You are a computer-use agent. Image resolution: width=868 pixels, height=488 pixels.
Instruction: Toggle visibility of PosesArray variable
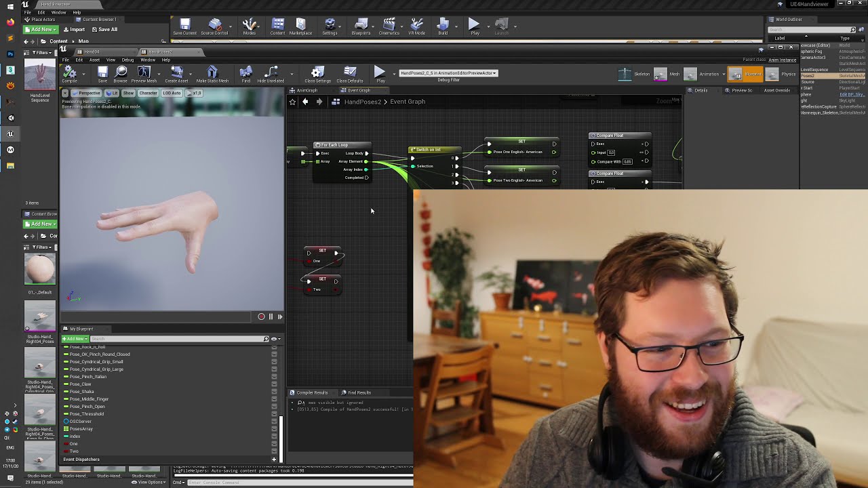pos(274,429)
